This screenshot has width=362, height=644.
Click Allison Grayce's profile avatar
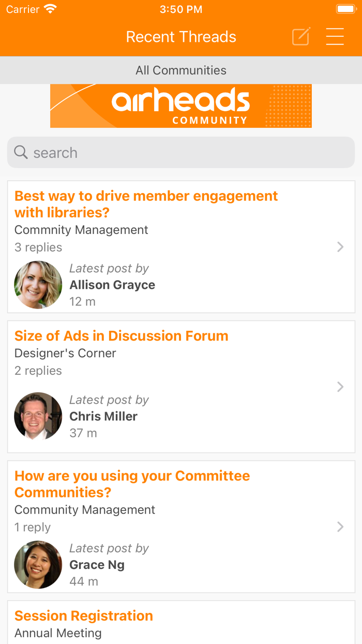(38, 285)
